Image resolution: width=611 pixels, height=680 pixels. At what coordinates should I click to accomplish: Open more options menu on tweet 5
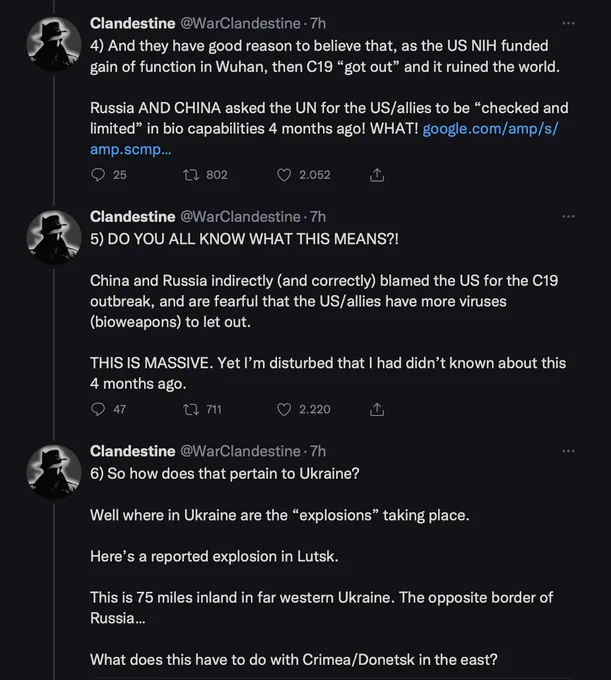click(568, 216)
